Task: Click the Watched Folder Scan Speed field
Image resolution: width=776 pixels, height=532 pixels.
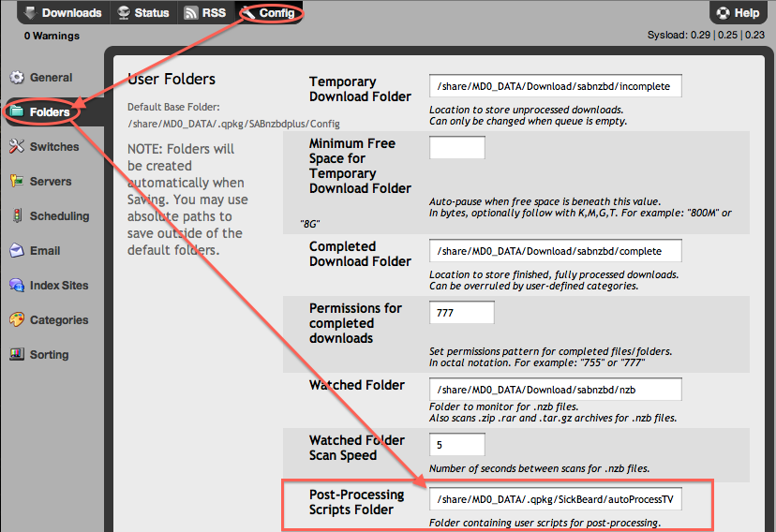Action: coord(456,445)
